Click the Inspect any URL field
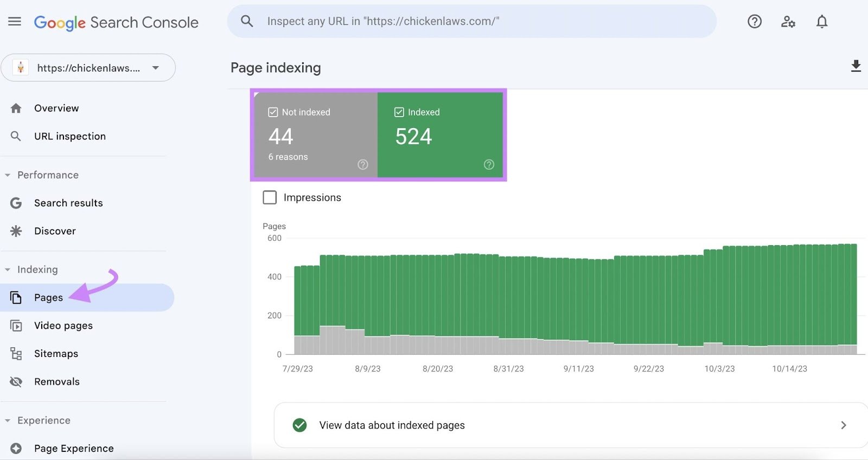This screenshot has height=460, width=868. (472, 21)
